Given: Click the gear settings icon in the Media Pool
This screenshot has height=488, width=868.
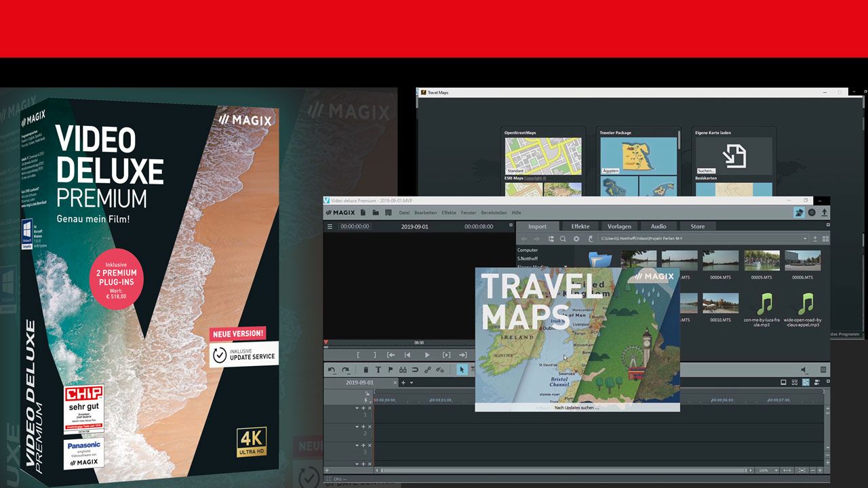Looking at the screenshot, I should pyautogui.click(x=577, y=239).
